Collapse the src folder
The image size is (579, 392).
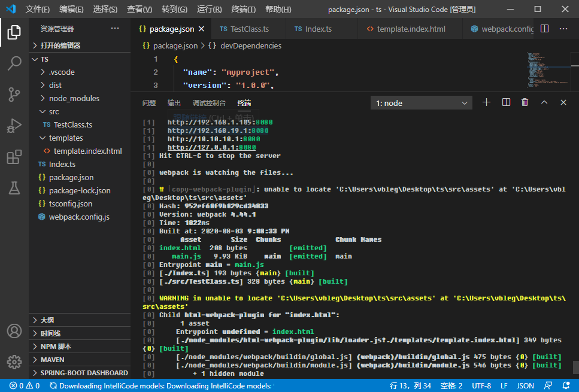tap(80, 112)
